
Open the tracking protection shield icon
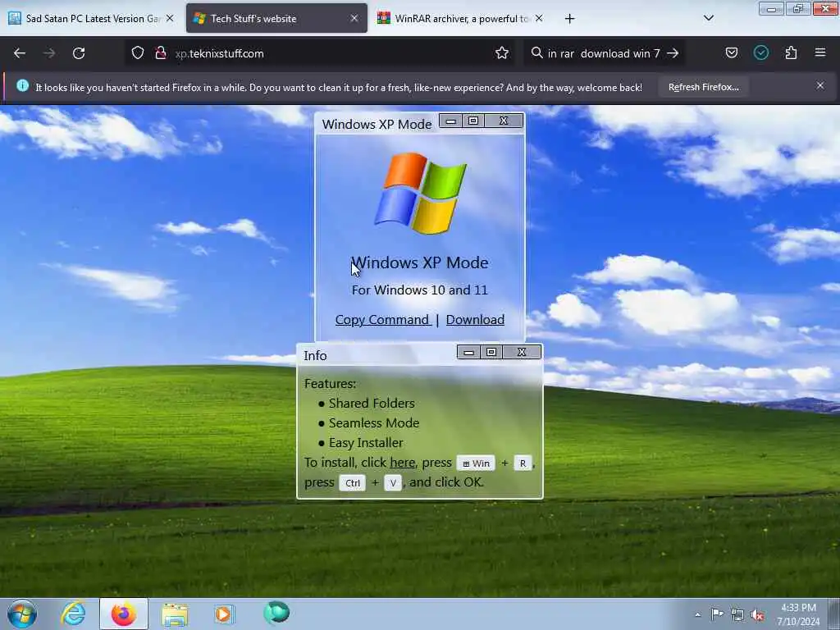point(138,53)
